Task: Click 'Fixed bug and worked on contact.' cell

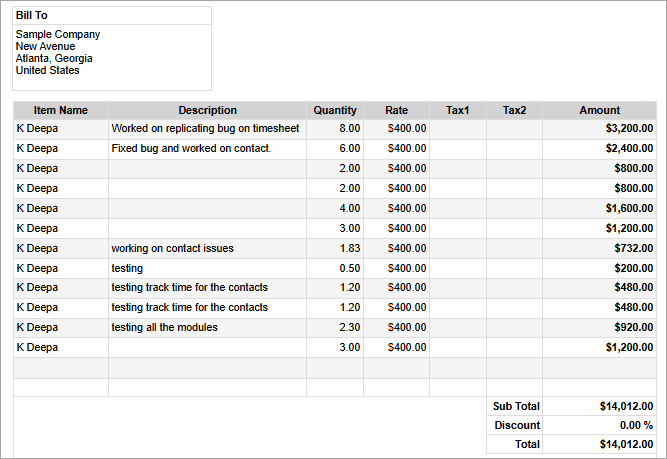Action: [191, 148]
